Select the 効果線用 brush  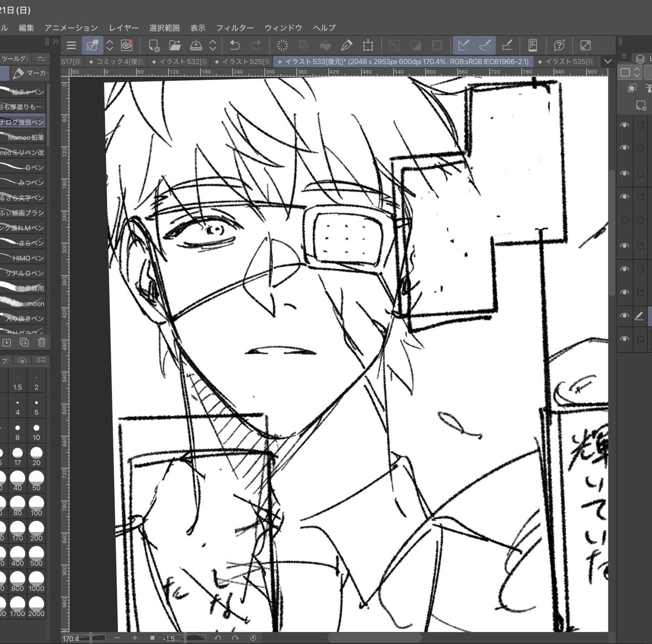[x=23, y=289]
